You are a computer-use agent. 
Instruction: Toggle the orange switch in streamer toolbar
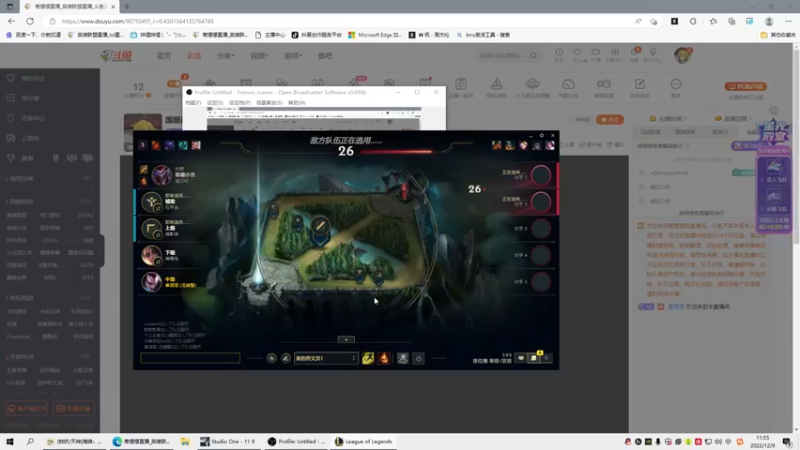pos(174,84)
